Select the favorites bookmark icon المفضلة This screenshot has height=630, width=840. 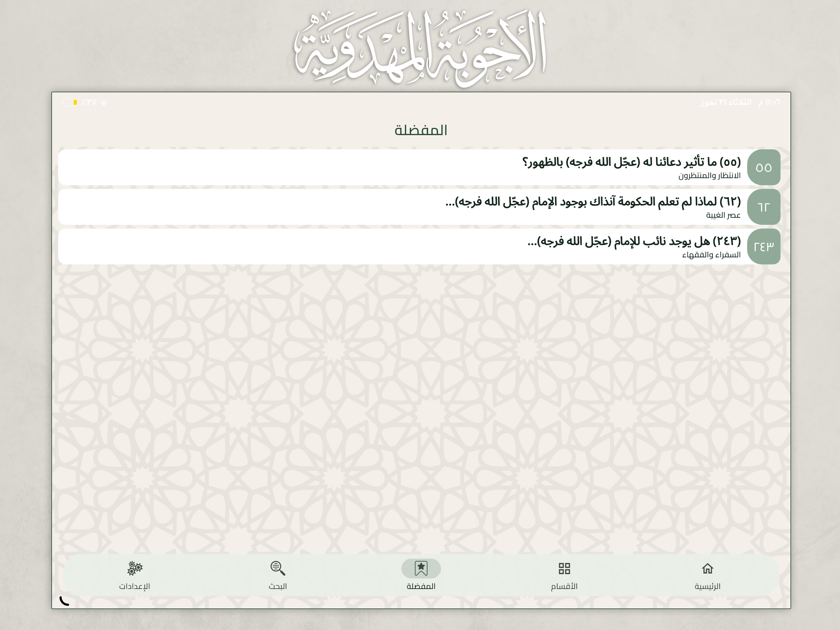click(421, 568)
